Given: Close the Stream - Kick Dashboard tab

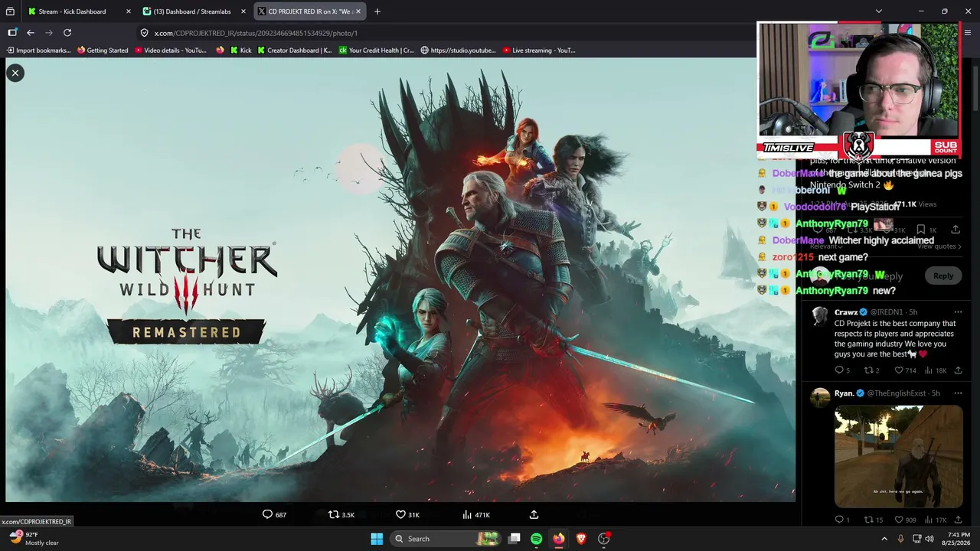Looking at the screenshot, I should tap(128, 11).
